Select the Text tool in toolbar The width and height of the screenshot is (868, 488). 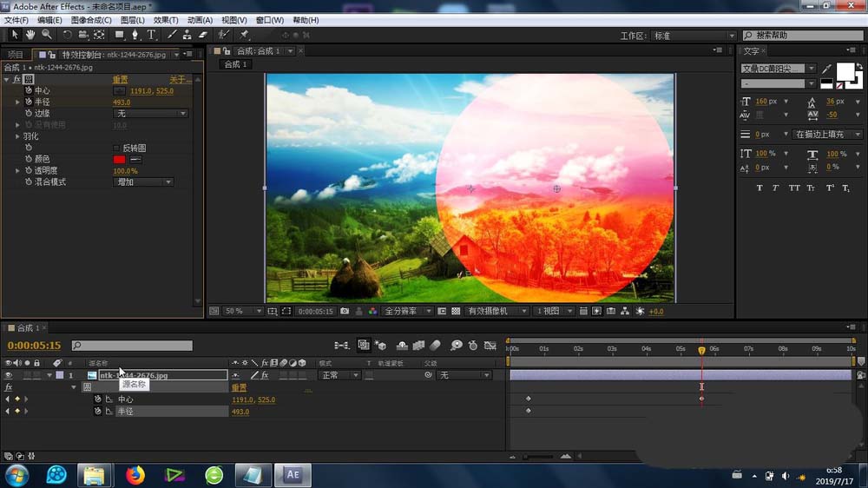(x=151, y=35)
